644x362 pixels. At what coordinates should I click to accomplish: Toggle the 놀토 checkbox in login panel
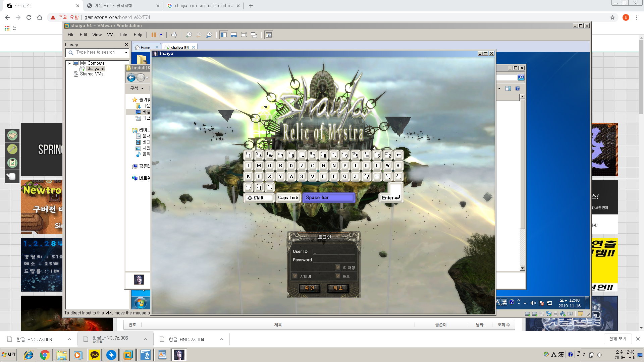(338, 276)
